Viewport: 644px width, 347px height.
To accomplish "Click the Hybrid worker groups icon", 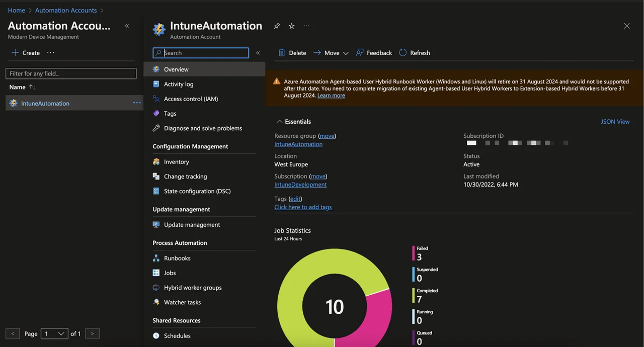I will coord(156,287).
